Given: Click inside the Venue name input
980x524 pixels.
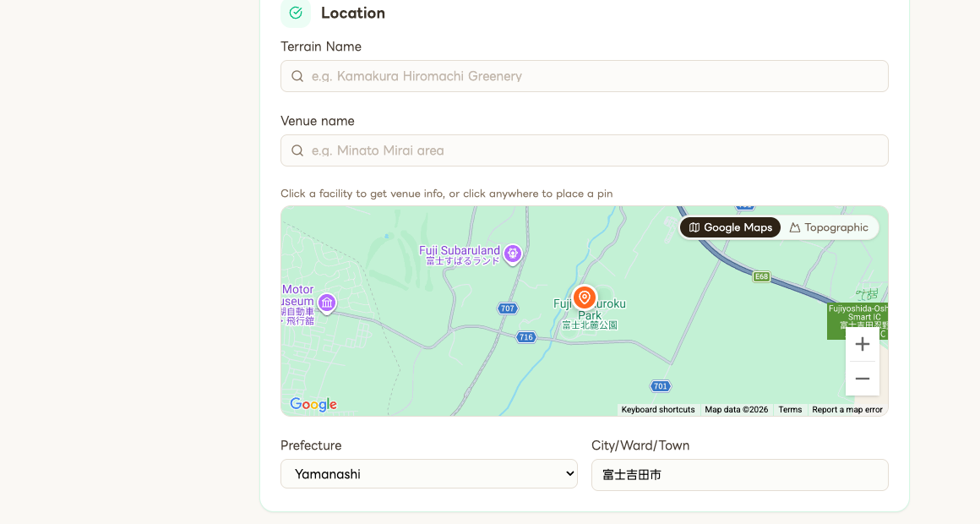Looking at the screenshot, I should [584, 150].
